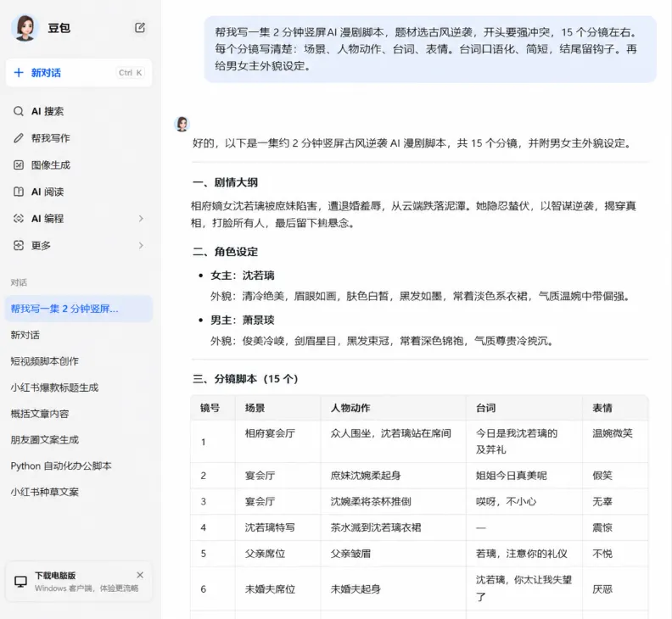This screenshot has height=619, width=672.
Task: Open the 豆包 avatar profile picture
Action: pyautogui.click(x=25, y=28)
